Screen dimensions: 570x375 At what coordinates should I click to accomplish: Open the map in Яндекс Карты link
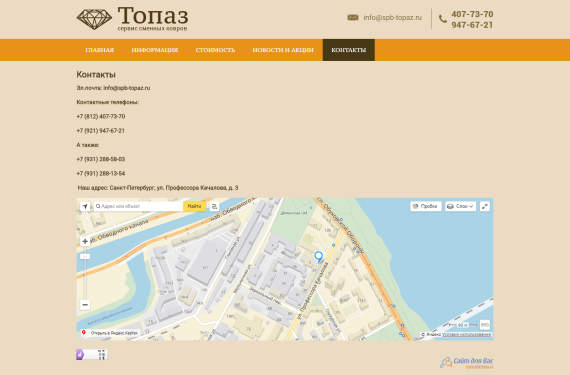click(x=110, y=333)
